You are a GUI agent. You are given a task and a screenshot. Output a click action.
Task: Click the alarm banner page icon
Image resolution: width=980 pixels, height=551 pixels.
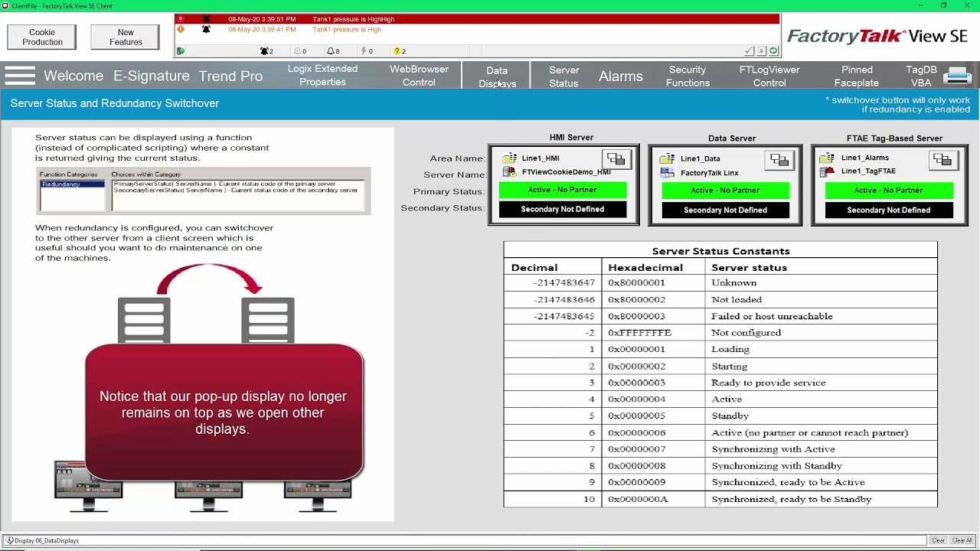761,51
